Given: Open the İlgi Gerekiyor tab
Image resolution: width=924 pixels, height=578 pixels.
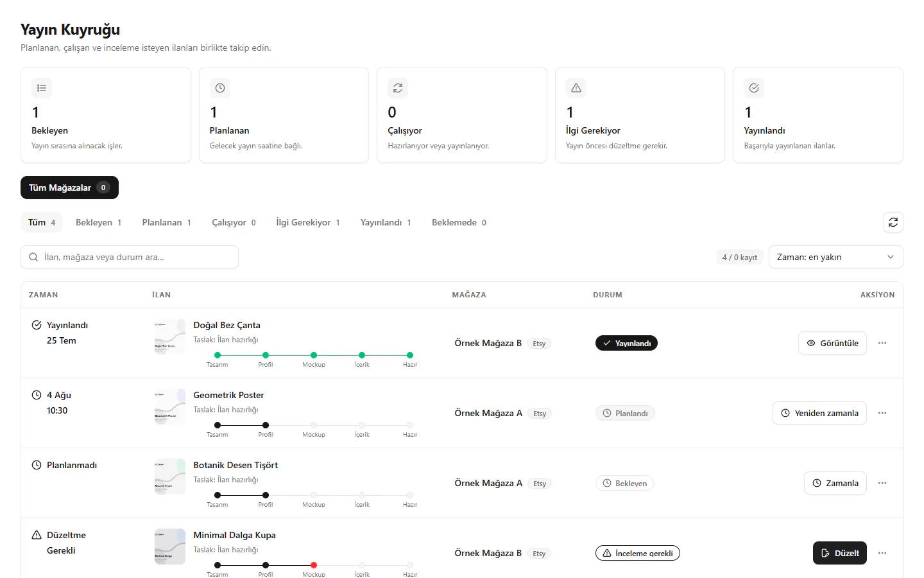Looking at the screenshot, I should [308, 222].
